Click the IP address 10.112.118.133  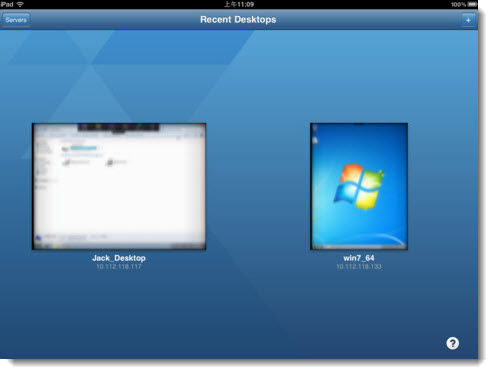coord(359,267)
